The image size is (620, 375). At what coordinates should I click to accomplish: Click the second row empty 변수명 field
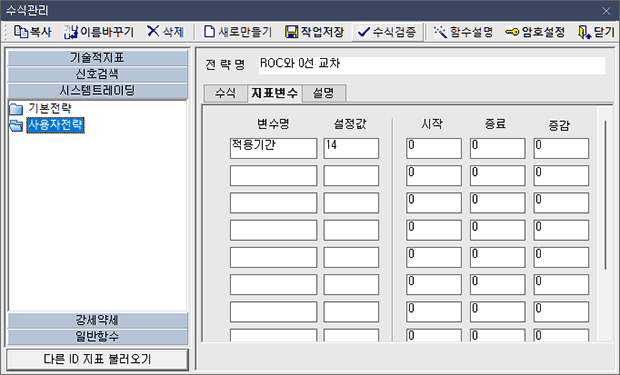(x=273, y=176)
